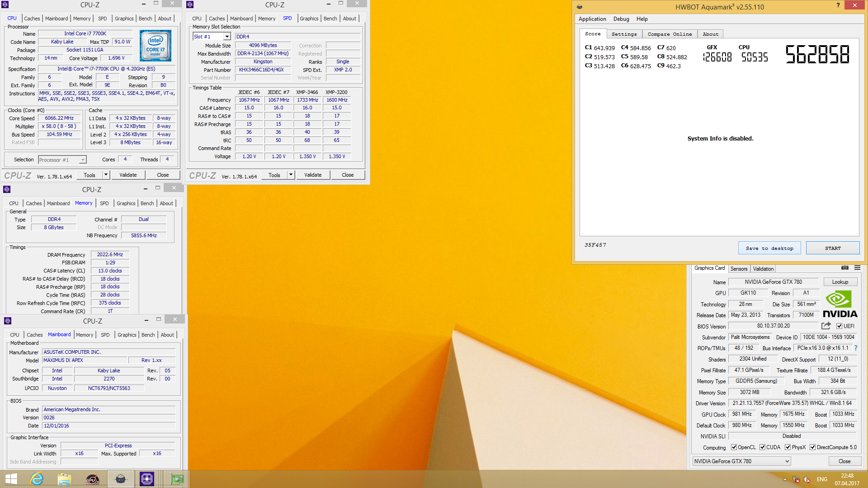Take a GPU-Z screenshot with camera icon
Screen dimensions: 868x488
[844, 268]
